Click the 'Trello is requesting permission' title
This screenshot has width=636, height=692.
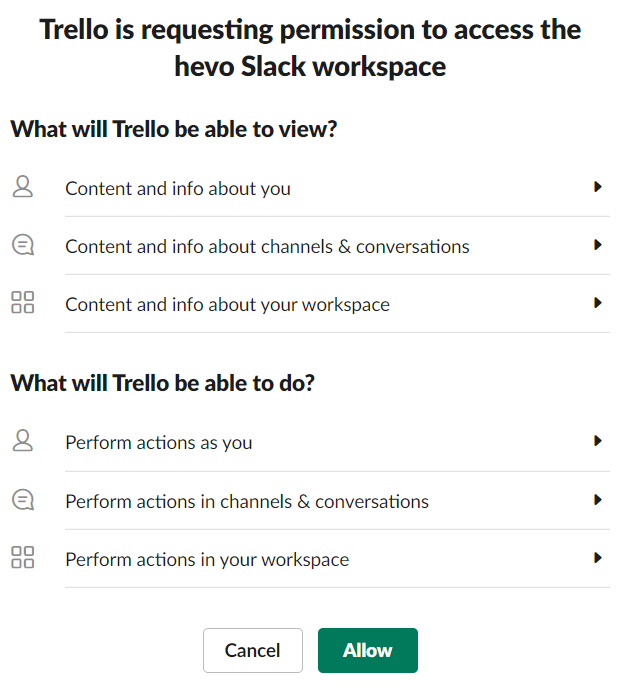click(x=310, y=48)
